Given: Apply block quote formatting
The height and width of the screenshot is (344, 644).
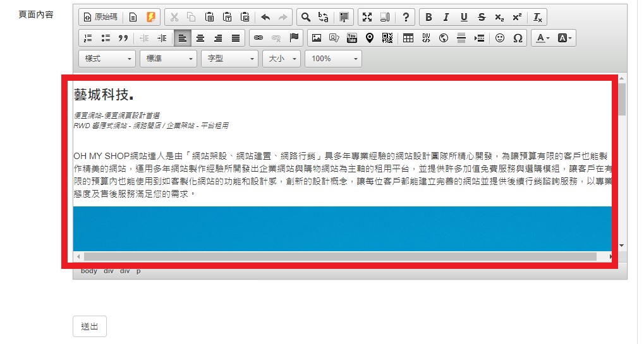Looking at the screenshot, I should click(x=123, y=38).
